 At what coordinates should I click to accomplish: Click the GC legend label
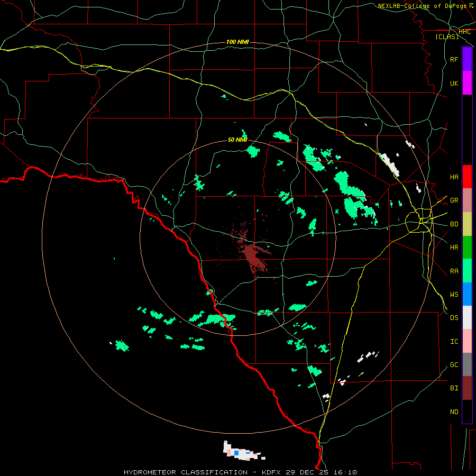point(454,364)
